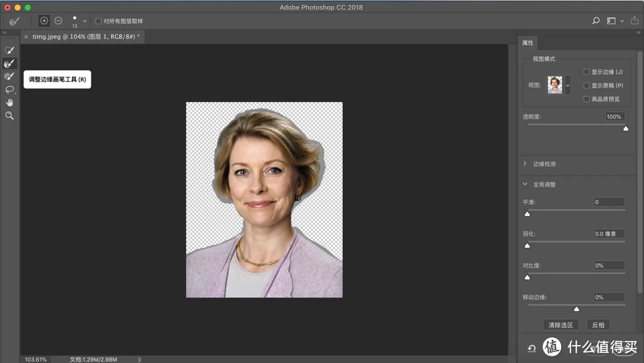
Task: Click the 移动边缘 label text
Action: [534, 297]
